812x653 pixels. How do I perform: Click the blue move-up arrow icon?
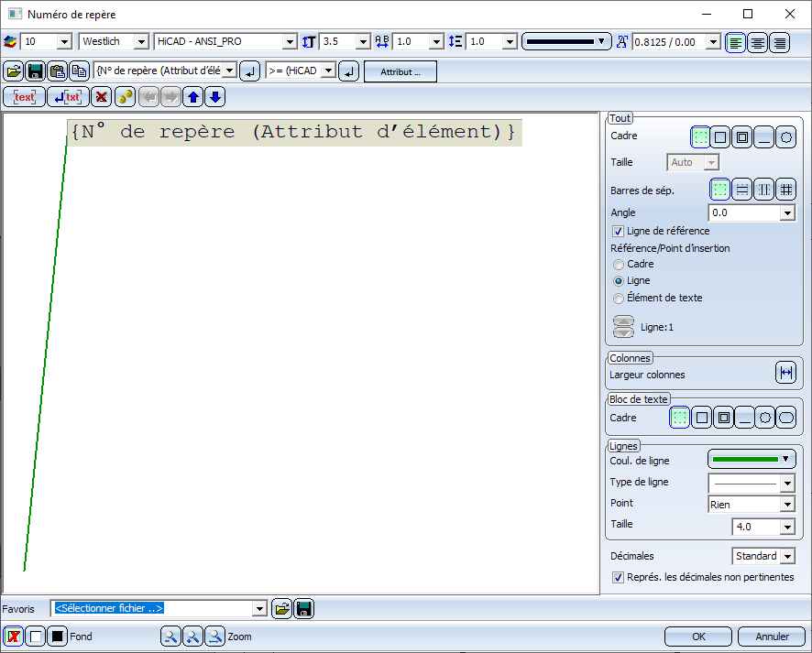(192, 97)
